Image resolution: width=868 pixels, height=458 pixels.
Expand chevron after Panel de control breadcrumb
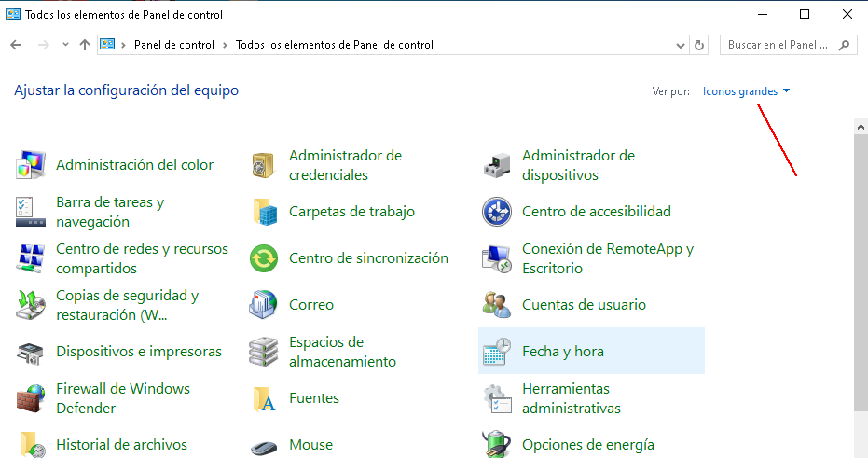(225, 45)
